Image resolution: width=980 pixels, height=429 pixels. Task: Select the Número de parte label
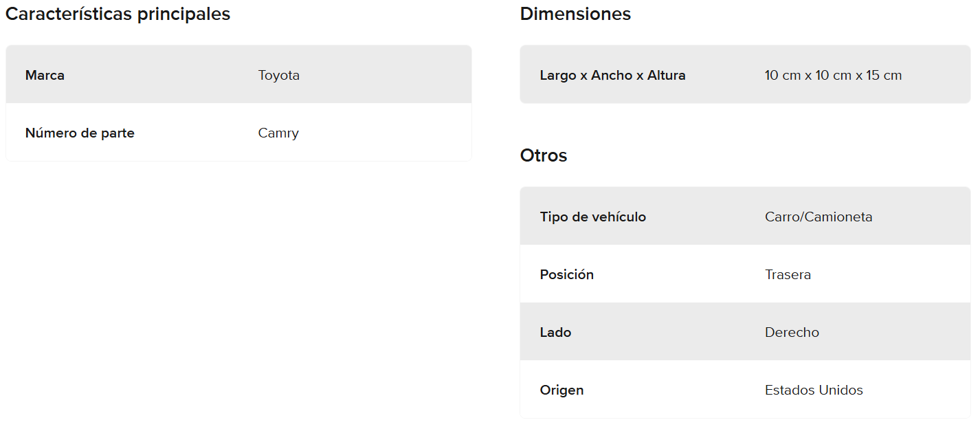point(80,133)
